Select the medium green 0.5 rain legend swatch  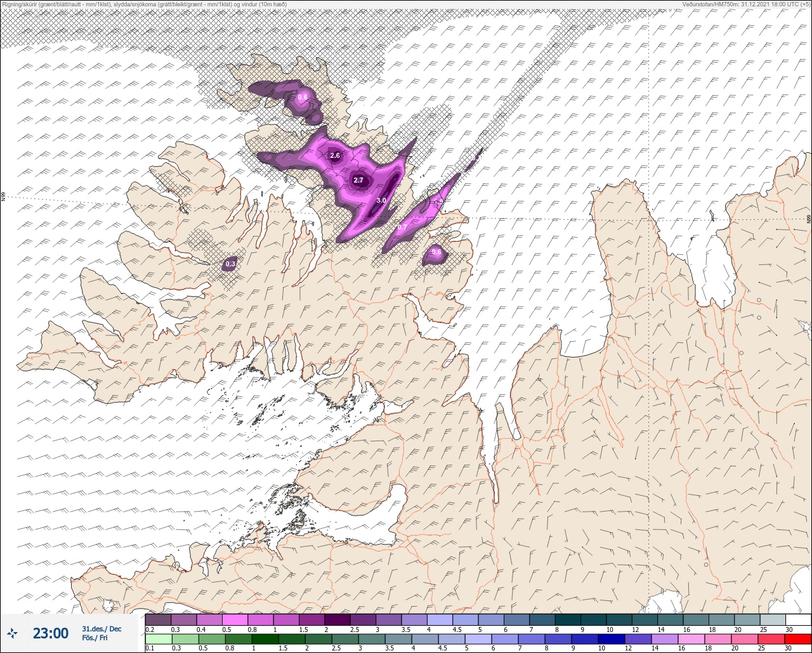212,638
